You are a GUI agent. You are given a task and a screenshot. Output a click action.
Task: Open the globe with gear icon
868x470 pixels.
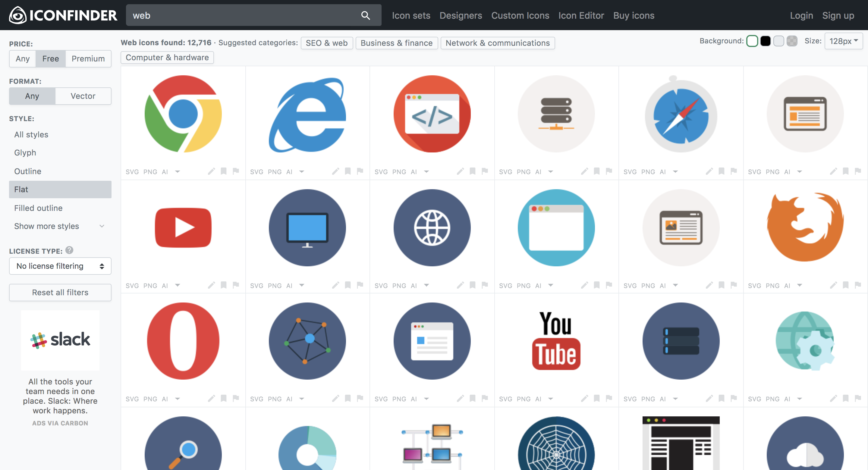(805, 341)
